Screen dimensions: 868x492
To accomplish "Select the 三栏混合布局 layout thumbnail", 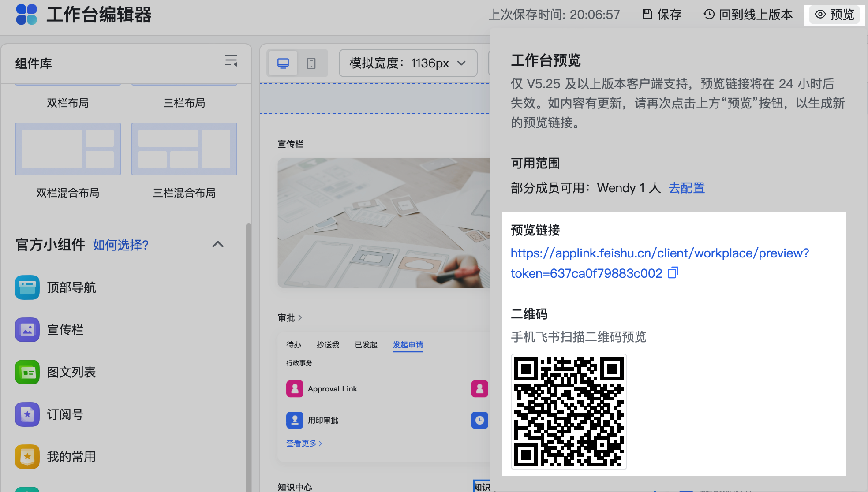I will (x=184, y=149).
